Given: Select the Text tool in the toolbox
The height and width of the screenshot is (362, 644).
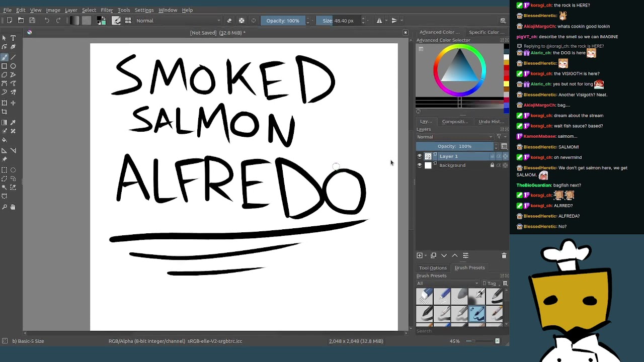Looking at the screenshot, I should click(x=13, y=38).
